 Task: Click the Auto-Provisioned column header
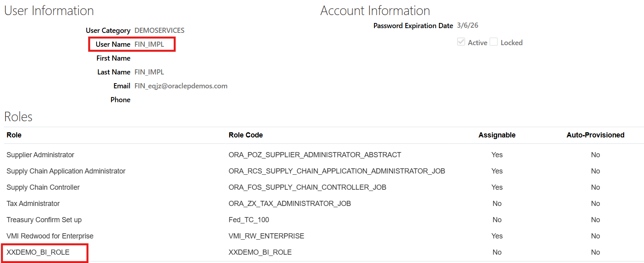click(595, 135)
